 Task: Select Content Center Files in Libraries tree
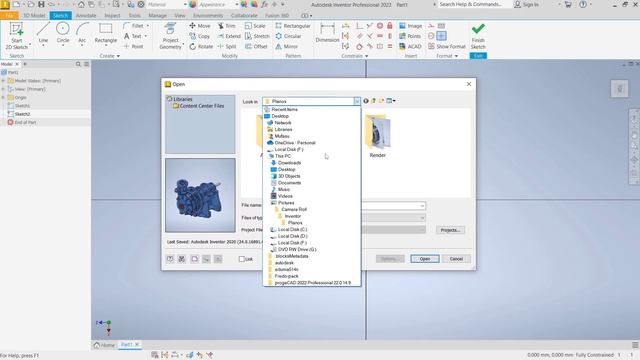(x=198, y=106)
